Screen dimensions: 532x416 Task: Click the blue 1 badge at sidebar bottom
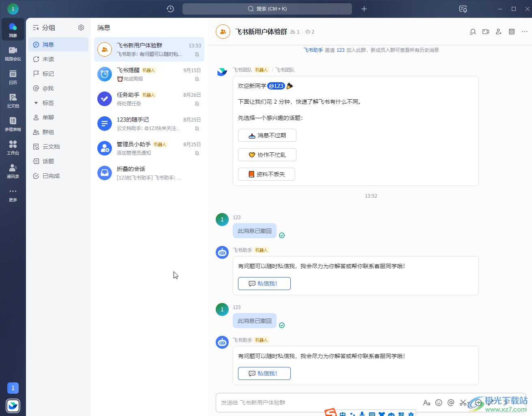(x=13, y=388)
